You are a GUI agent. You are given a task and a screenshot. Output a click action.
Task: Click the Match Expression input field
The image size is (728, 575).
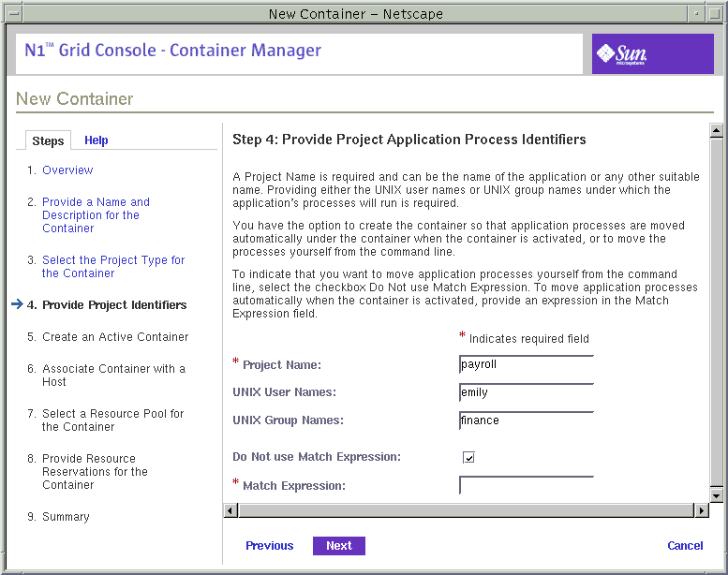[526, 485]
